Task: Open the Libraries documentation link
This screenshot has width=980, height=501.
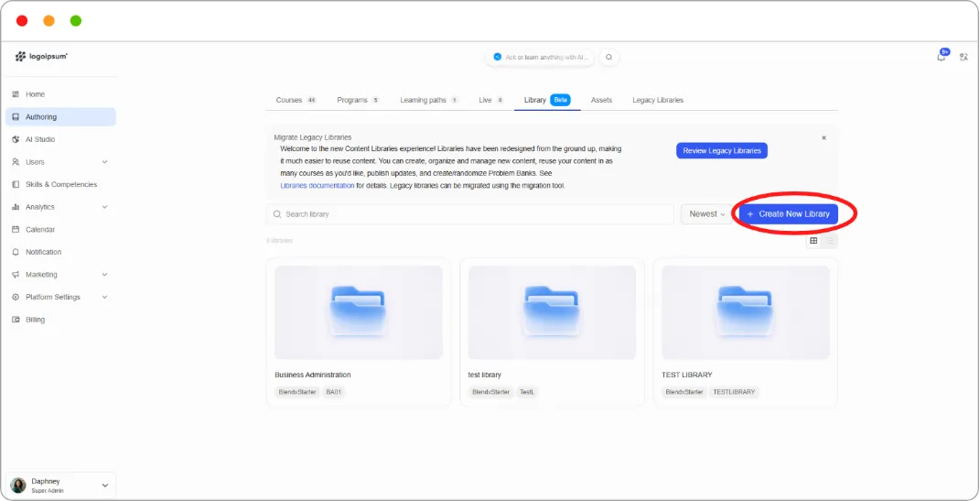Action: pyautogui.click(x=317, y=186)
